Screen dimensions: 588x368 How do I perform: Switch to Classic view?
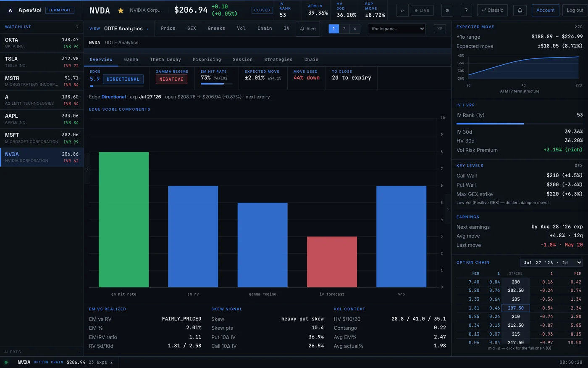click(492, 10)
